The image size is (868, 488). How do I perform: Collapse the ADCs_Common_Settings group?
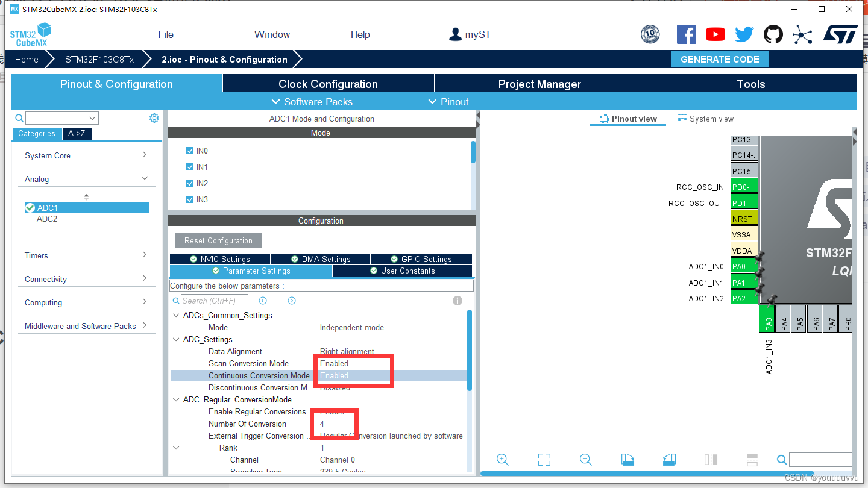click(x=176, y=315)
